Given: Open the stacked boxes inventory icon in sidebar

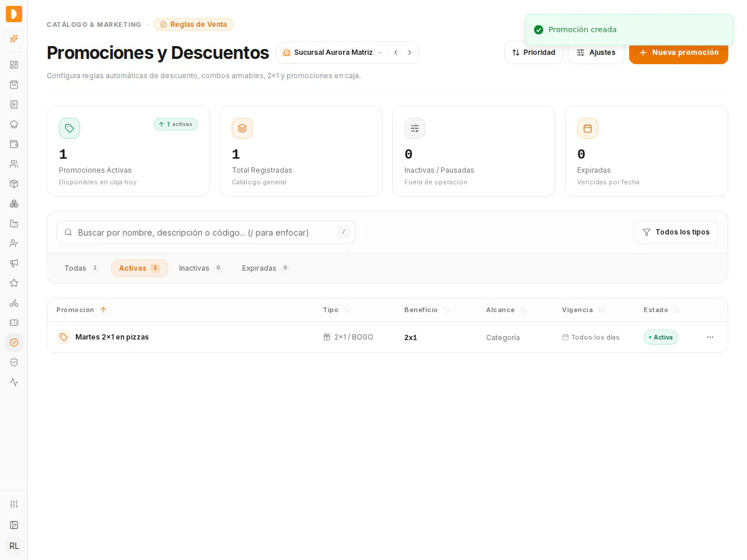Looking at the screenshot, I should pos(14,204).
